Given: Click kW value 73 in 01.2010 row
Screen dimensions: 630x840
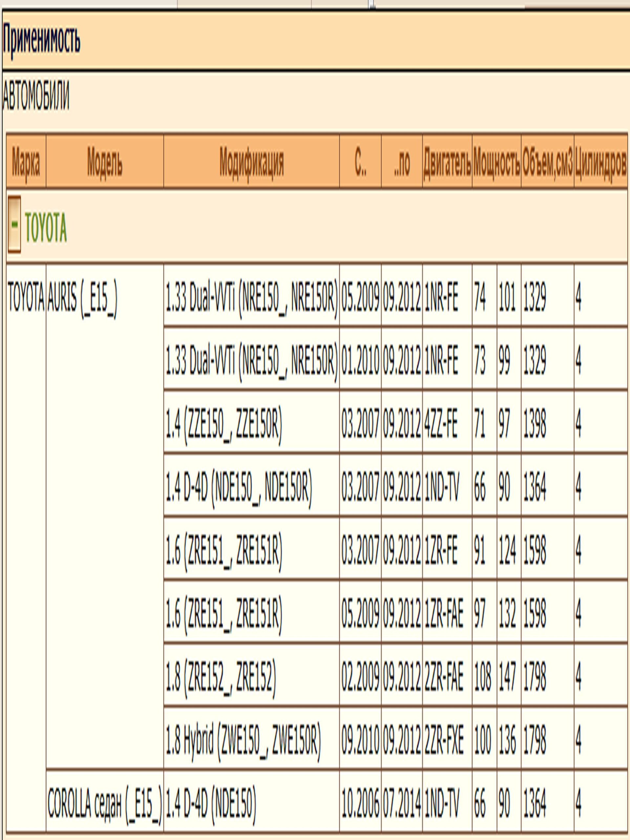Looking at the screenshot, I should coord(480,360).
